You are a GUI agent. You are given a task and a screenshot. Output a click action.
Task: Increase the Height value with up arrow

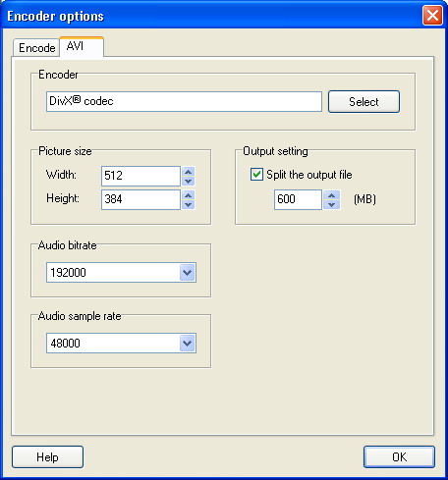pos(188,195)
